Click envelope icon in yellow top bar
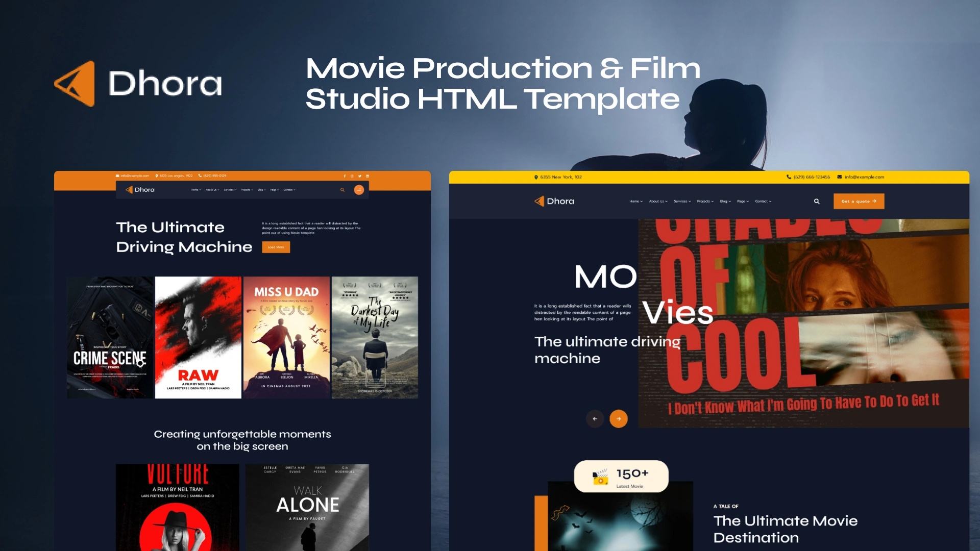The image size is (980, 551). click(x=840, y=177)
